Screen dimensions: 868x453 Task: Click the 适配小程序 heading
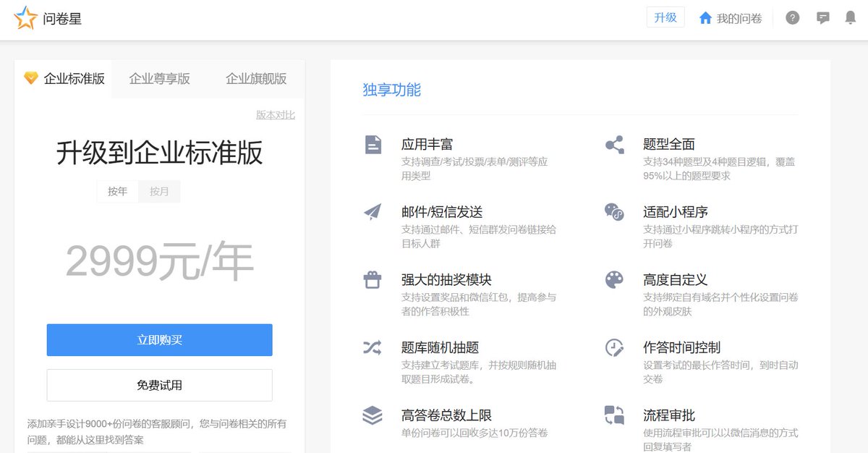pyautogui.click(x=676, y=212)
